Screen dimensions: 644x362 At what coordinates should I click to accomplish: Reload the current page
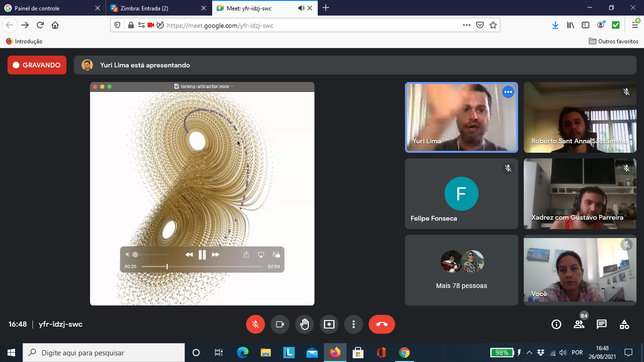click(x=40, y=25)
